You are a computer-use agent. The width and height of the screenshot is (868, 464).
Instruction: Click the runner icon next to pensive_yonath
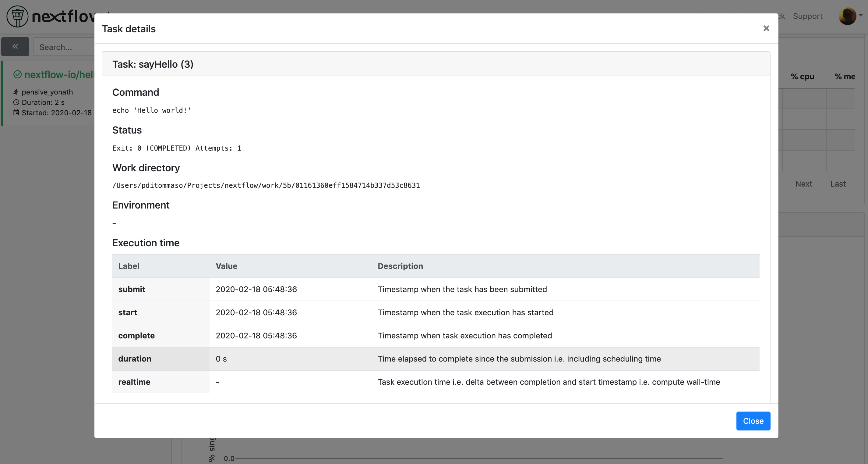point(16,91)
